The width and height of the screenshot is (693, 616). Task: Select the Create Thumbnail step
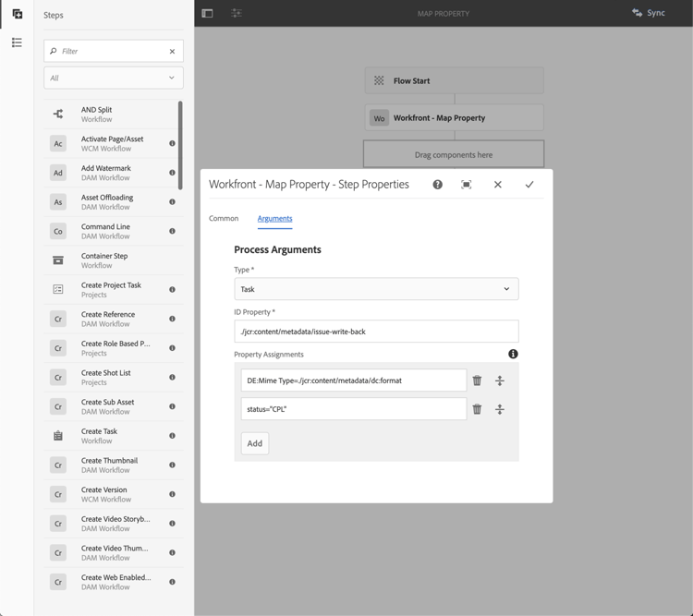coord(114,465)
